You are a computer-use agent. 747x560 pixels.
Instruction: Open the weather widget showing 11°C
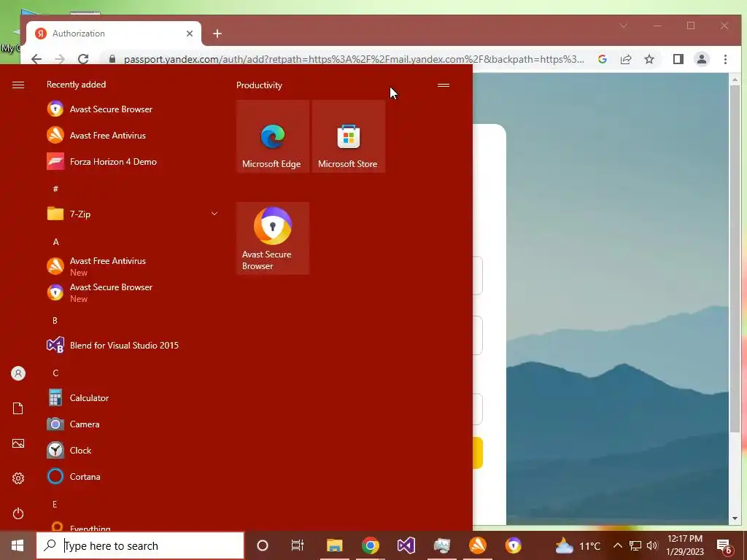click(578, 545)
